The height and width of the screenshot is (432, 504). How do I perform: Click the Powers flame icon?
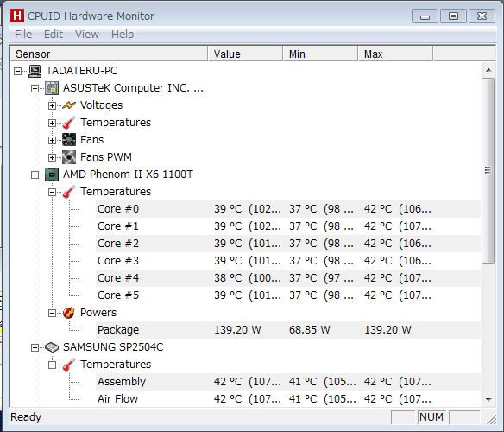click(69, 313)
